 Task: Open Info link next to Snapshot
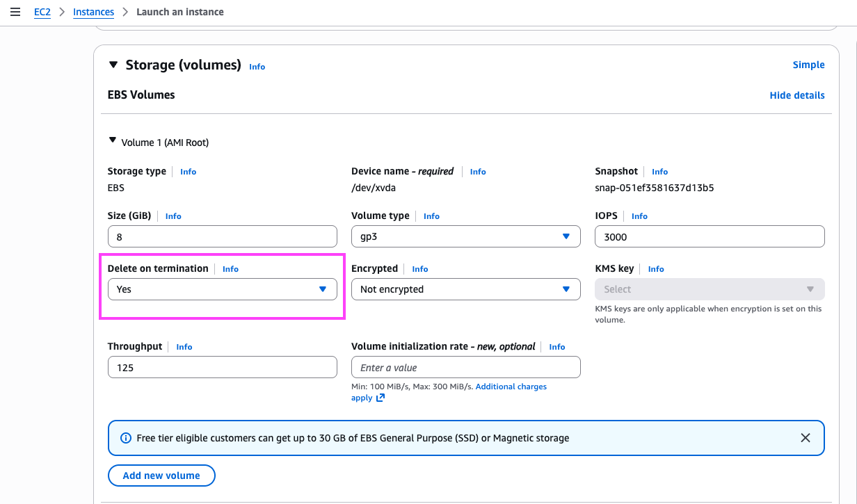tap(659, 172)
